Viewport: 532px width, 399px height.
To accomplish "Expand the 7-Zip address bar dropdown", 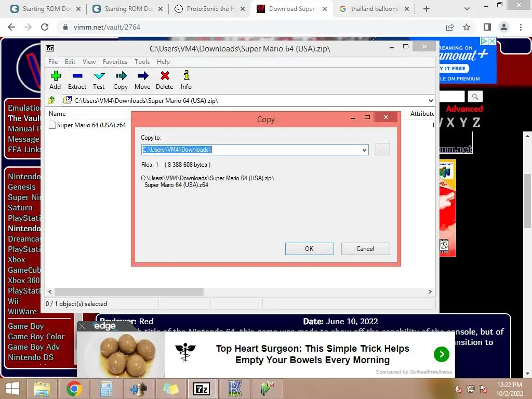I will 431,100.
